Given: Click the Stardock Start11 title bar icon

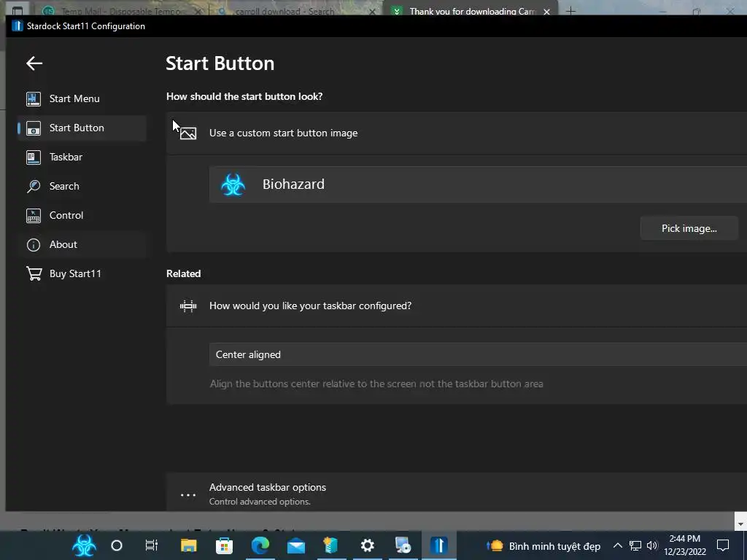Looking at the screenshot, I should (18, 26).
